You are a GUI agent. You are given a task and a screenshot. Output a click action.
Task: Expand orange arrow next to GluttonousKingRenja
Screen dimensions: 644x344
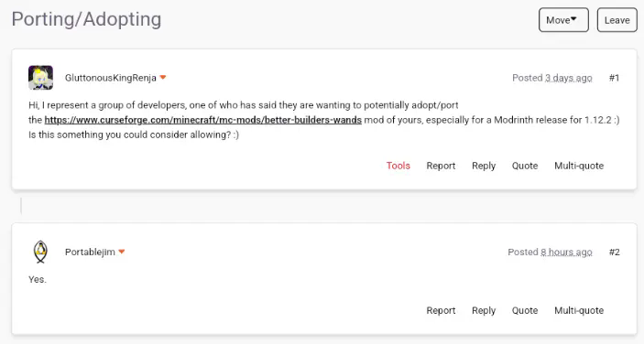pos(163,78)
